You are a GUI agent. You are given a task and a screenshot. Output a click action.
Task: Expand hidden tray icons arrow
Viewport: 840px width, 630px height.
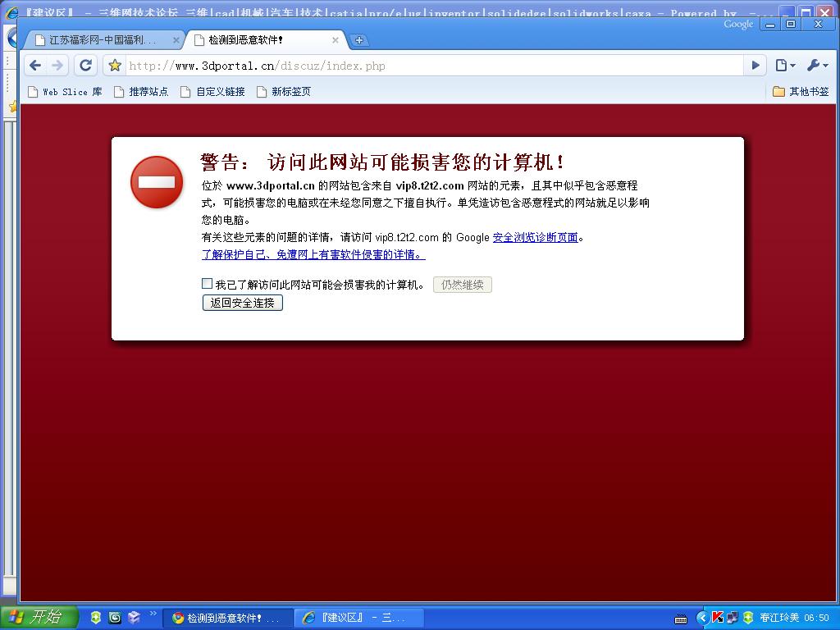702,618
